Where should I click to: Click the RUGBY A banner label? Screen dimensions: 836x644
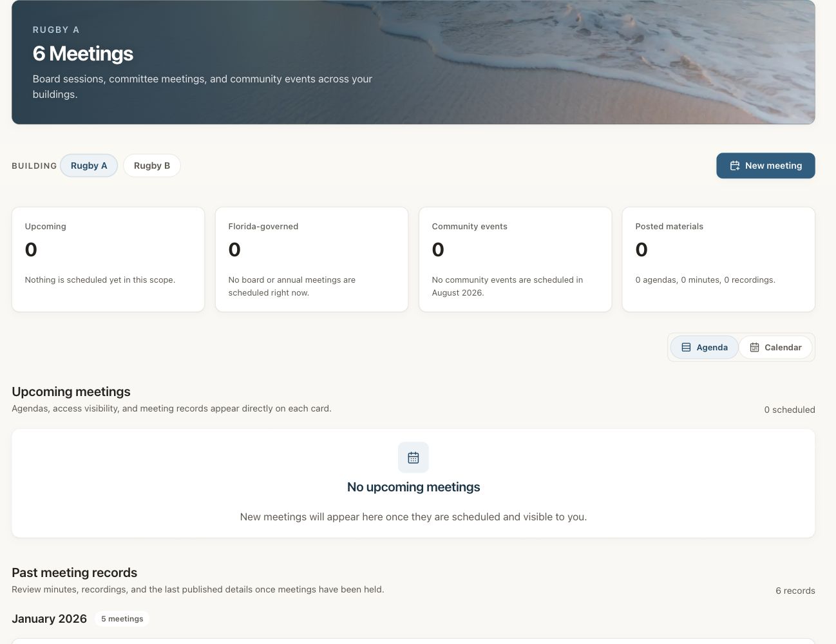coord(56,30)
